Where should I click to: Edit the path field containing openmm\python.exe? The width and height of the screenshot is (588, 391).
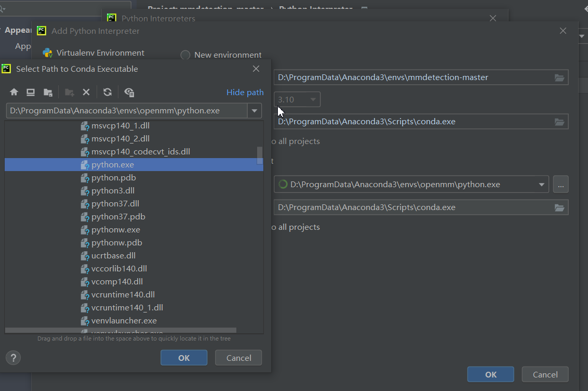[x=127, y=111]
